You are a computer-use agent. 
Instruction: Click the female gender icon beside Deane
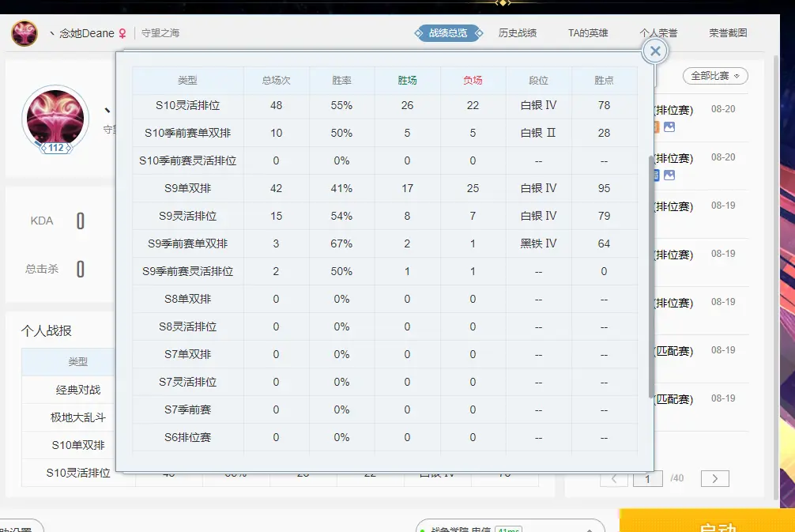[122, 34]
